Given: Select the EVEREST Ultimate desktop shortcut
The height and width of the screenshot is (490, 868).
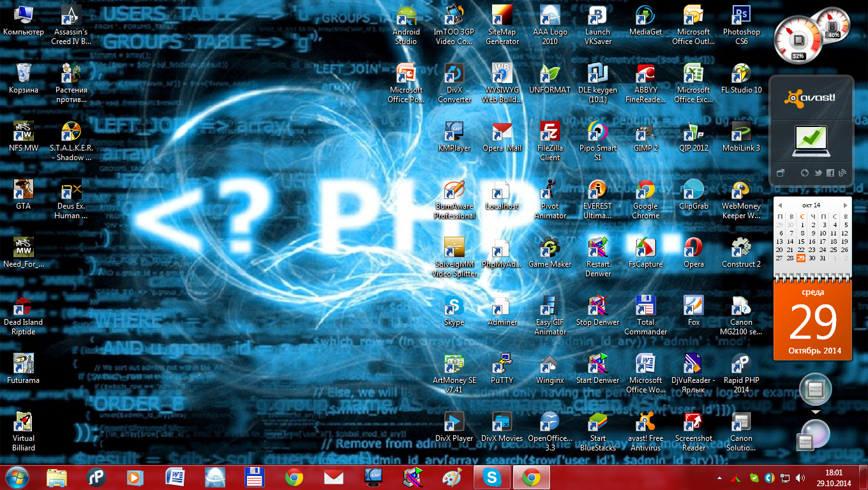Looking at the screenshot, I should pyautogui.click(x=597, y=200).
